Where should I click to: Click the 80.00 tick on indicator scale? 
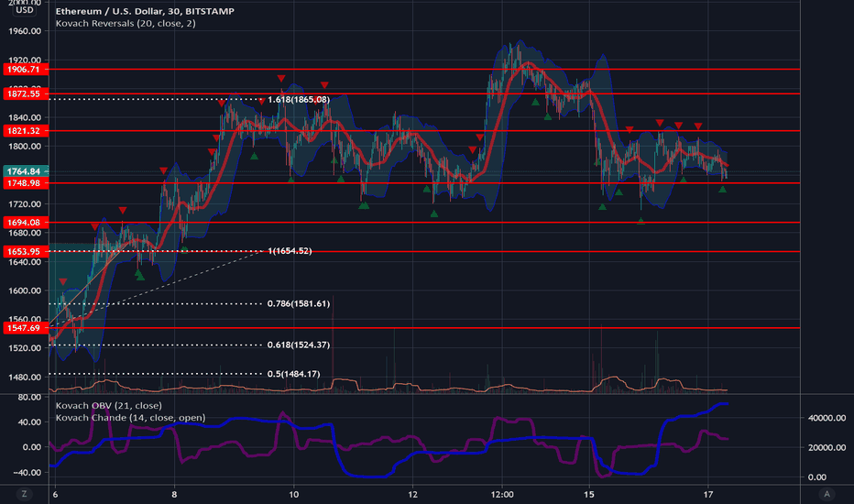(x=29, y=397)
